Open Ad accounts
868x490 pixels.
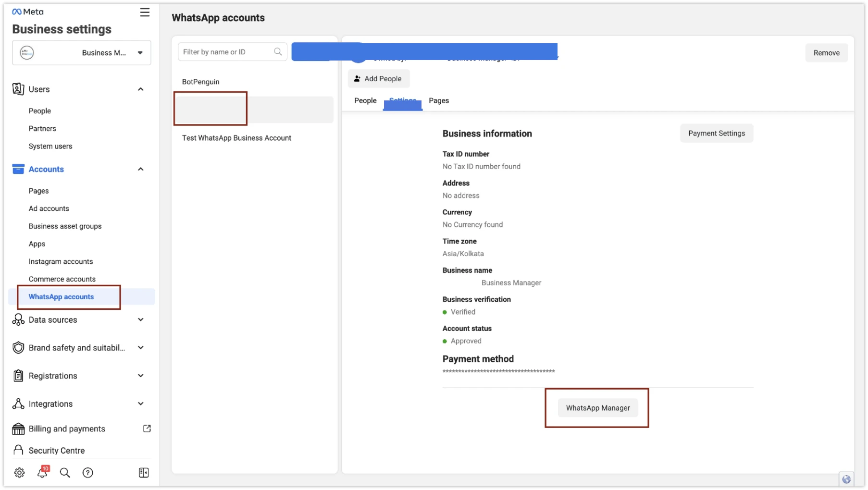(x=49, y=208)
